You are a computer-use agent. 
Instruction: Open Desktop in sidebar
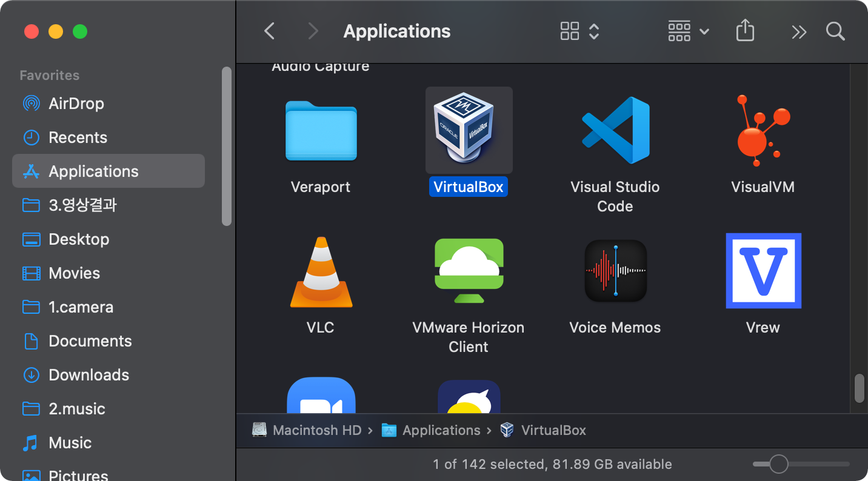(x=109, y=239)
